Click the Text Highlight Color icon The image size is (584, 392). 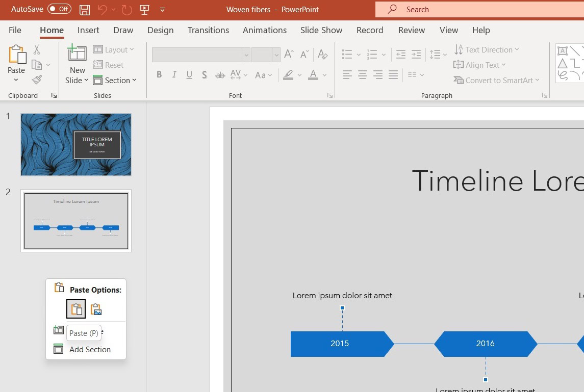point(287,75)
